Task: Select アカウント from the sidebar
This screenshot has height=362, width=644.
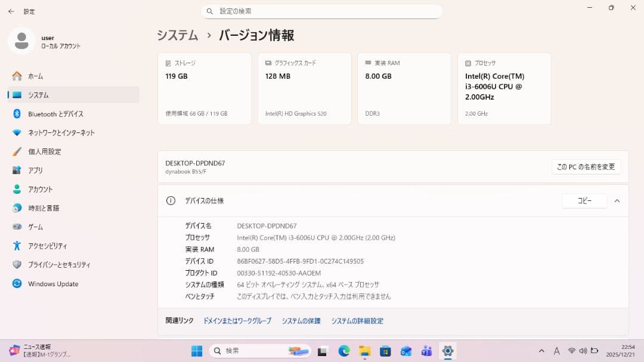Action: coord(40,189)
